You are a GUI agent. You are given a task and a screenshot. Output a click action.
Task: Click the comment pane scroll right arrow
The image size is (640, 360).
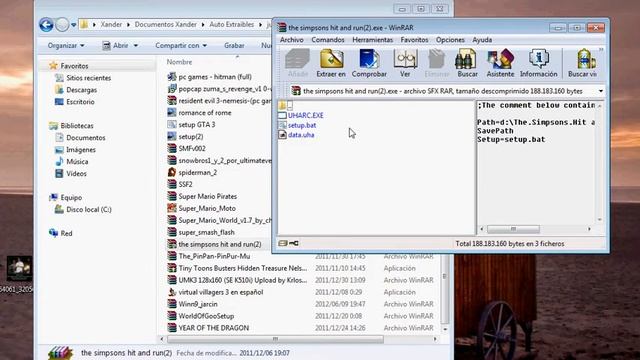tap(589, 229)
